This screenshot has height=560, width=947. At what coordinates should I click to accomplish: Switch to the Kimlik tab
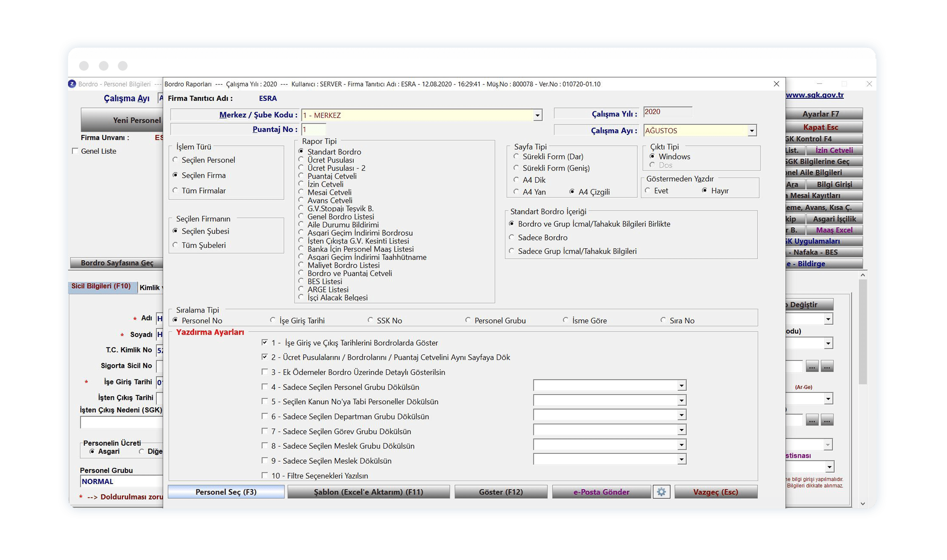[x=150, y=288]
